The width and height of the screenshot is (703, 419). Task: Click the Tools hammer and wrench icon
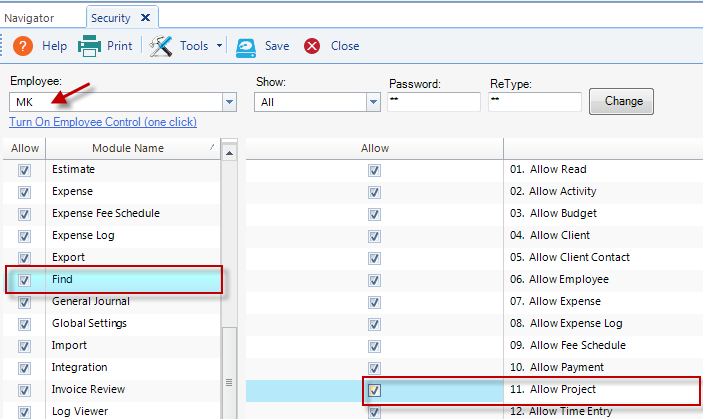click(x=161, y=46)
